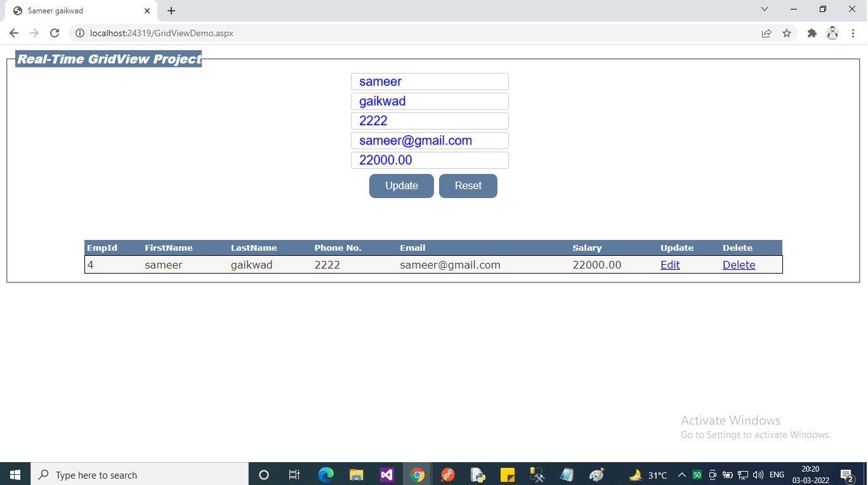Image resolution: width=868 pixels, height=485 pixels.
Task: Bookmark this page with the star icon
Action: click(x=787, y=33)
